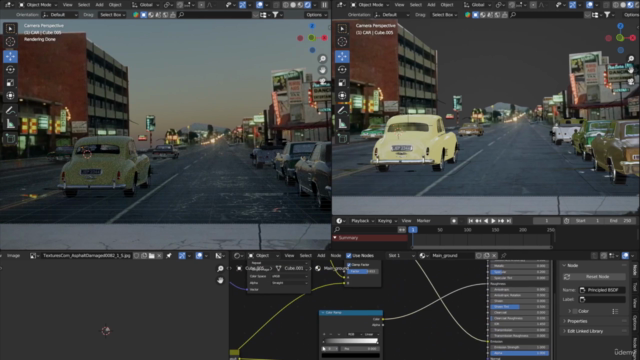Open the Slot 1 dropdown
The image size is (640, 360).
pyautogui.click(x=400, y=256)
